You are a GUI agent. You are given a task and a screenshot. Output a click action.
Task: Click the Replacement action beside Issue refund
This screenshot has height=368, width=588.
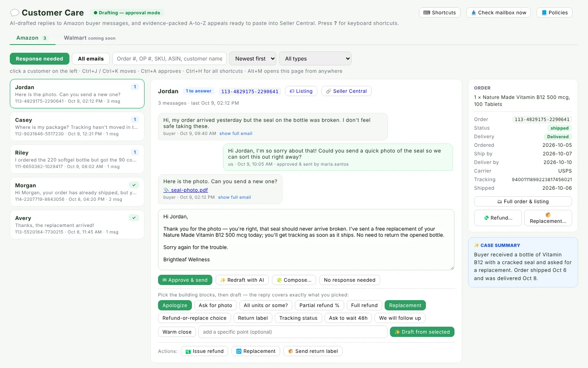256,351
